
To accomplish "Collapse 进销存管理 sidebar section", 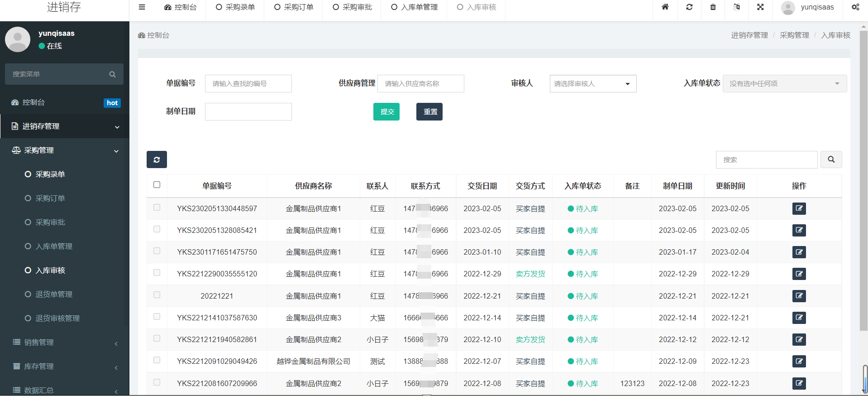I will (65, 126).
